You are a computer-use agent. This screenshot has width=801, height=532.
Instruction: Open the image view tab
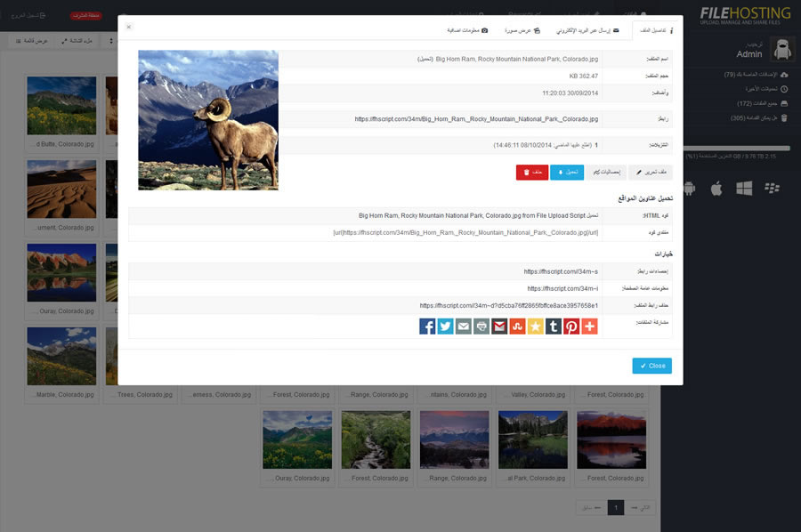(522, 30)
